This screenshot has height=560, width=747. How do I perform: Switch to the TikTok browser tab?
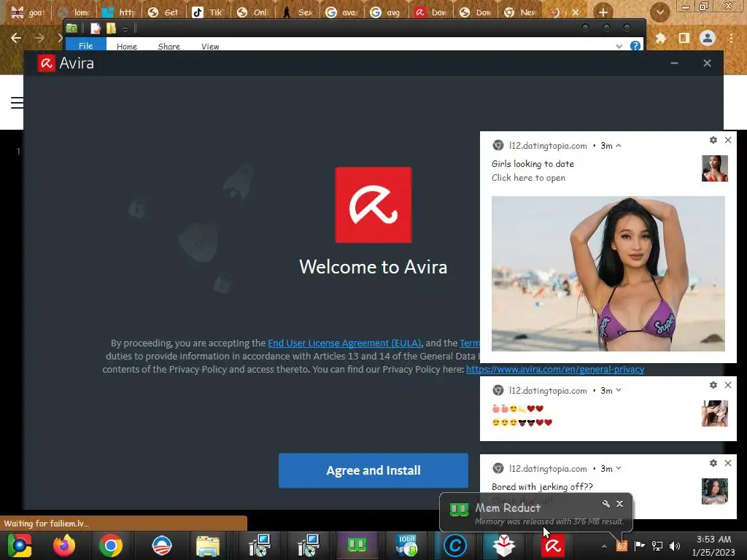click(x=208, y=12)
